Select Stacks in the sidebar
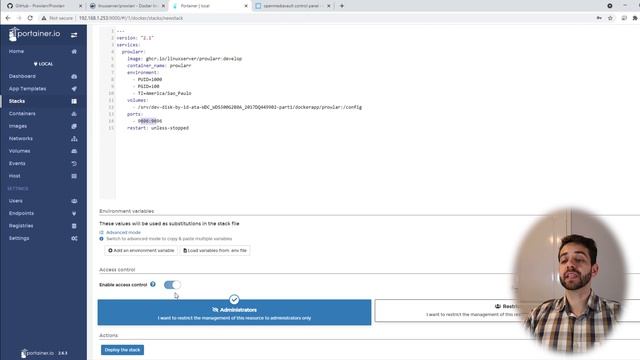 coord(17,101)
